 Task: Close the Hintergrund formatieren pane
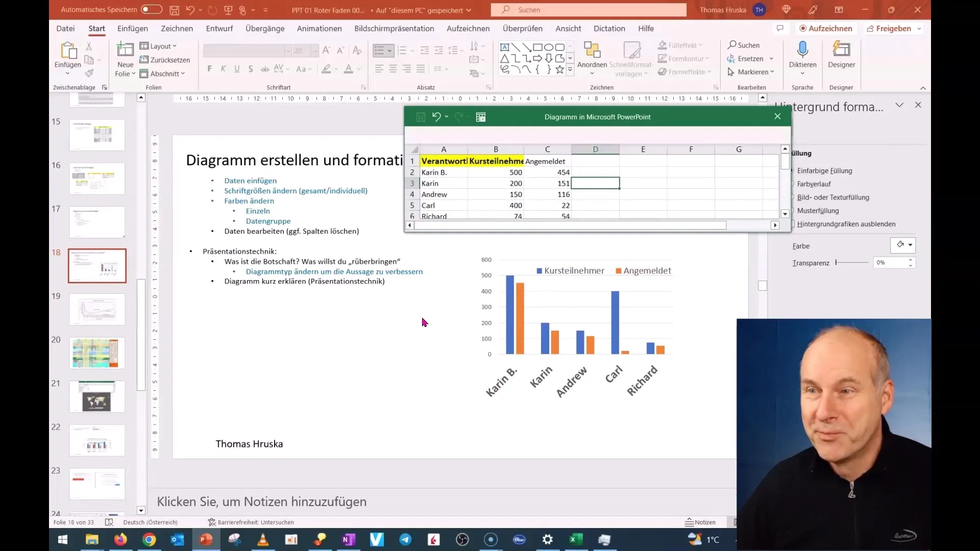918,105
